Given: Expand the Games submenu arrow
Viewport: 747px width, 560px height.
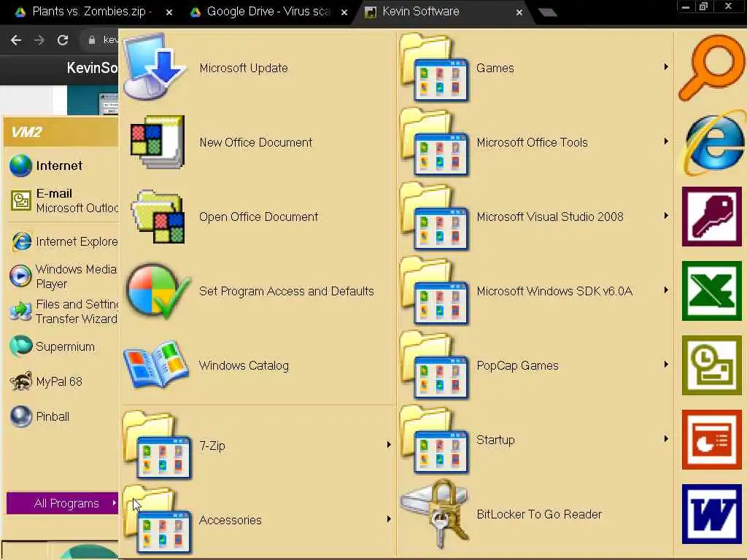Looking at the screenshot, I should click(x=666, y=66).
